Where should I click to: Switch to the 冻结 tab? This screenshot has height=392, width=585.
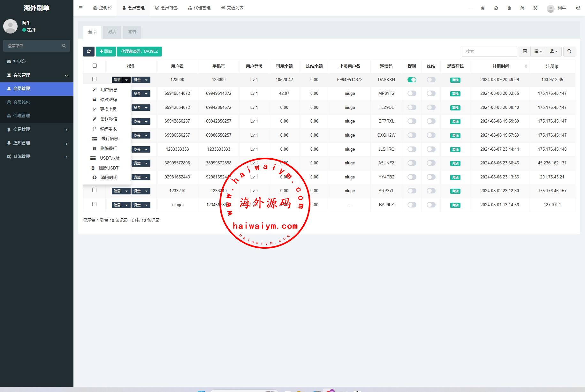tap(132, 32)
